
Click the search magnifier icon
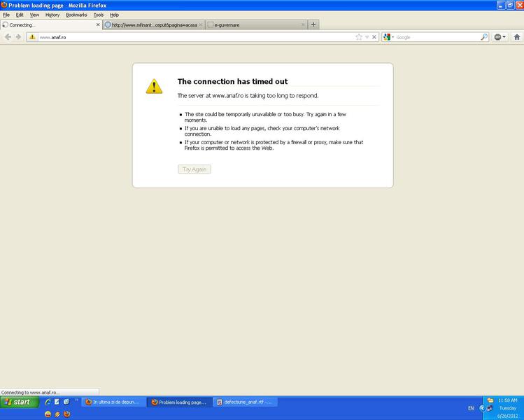click(x=483, y=37)
